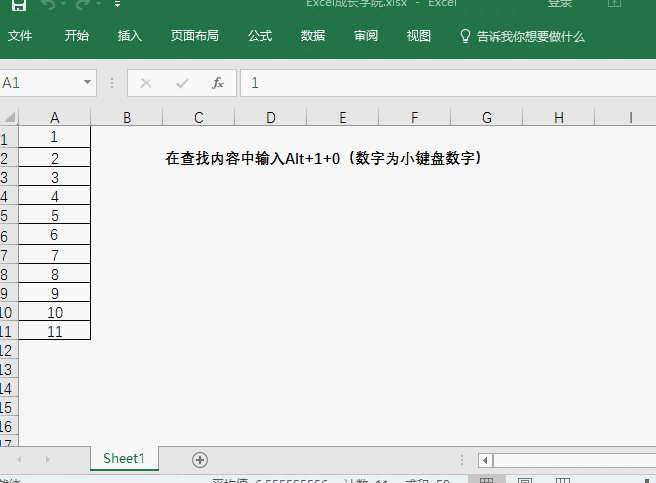The width and height of the screenshot is (656, 483).
Task: Click the Cancel X icon in formula bar
Action: coord(146,83)
